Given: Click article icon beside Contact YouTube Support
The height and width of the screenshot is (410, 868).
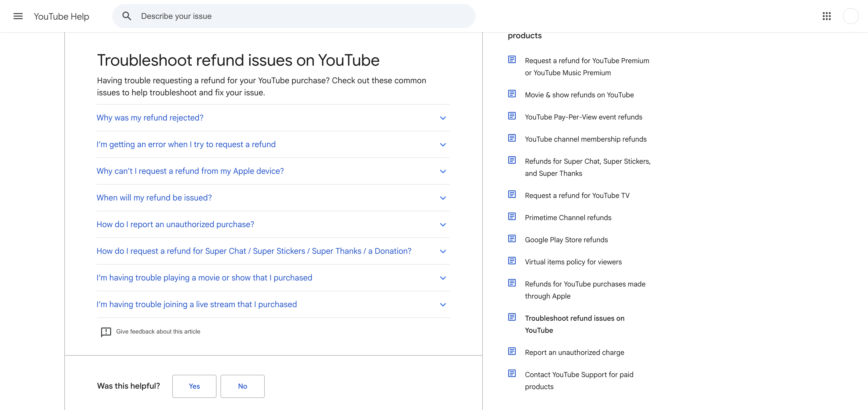Looking at the screenshot, I should tap(512, 374).
